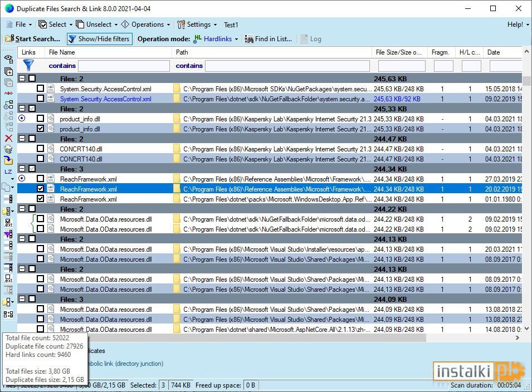Click the collapse all groups minus icon

point(8,82)
